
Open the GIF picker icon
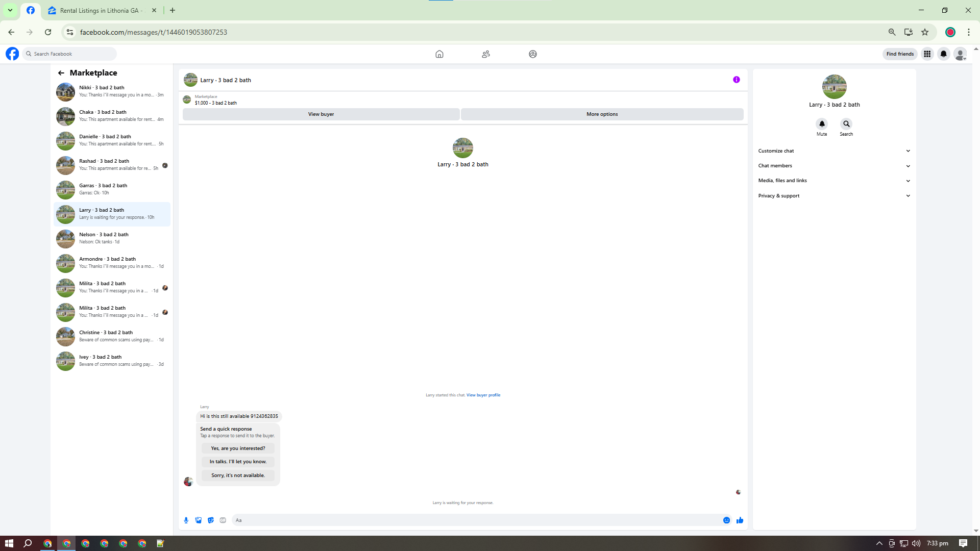[223, 520]
